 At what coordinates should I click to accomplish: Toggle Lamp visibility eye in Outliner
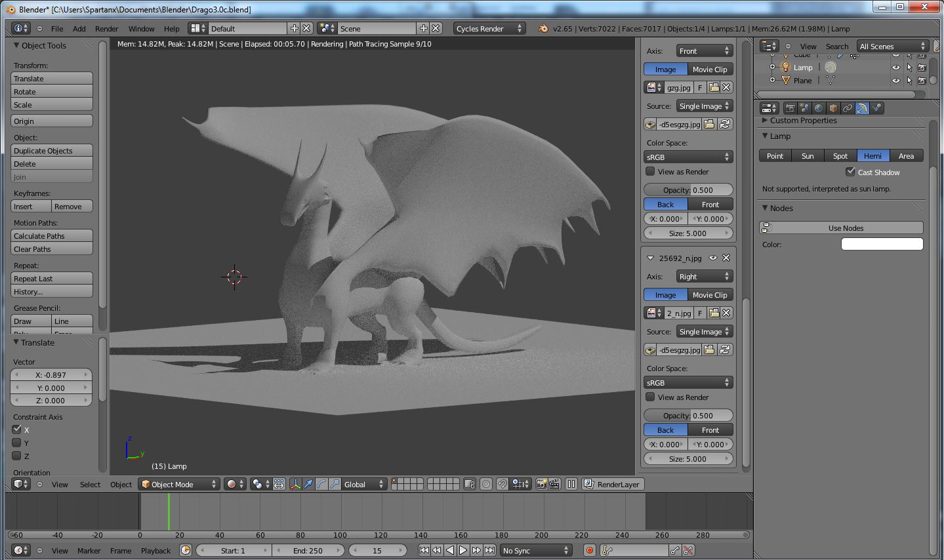coord(895,67)
